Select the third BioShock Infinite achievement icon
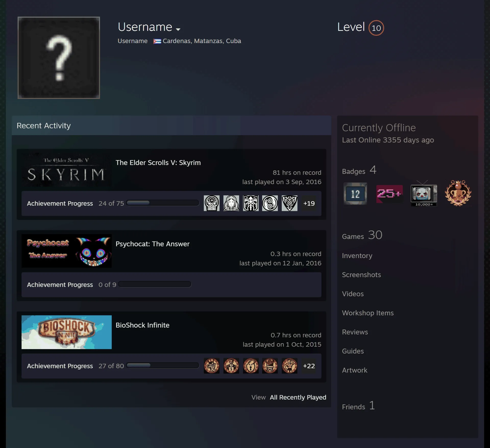Image resolution: width=490 pixels, height=448 pixels. [x=251, y=366]
